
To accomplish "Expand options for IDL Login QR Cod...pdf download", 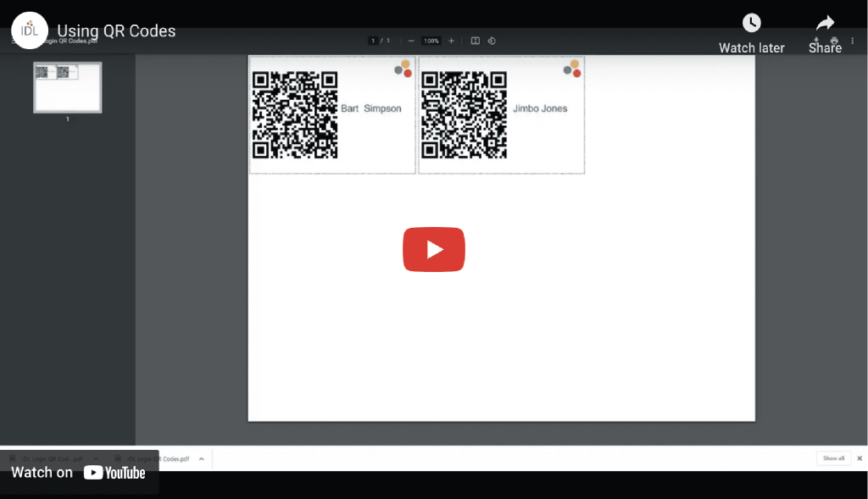I will point(95,458).
